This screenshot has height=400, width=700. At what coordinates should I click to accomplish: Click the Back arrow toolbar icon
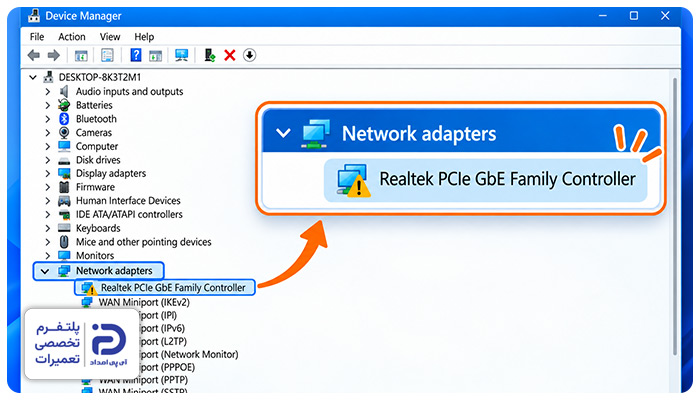[33, 55]
